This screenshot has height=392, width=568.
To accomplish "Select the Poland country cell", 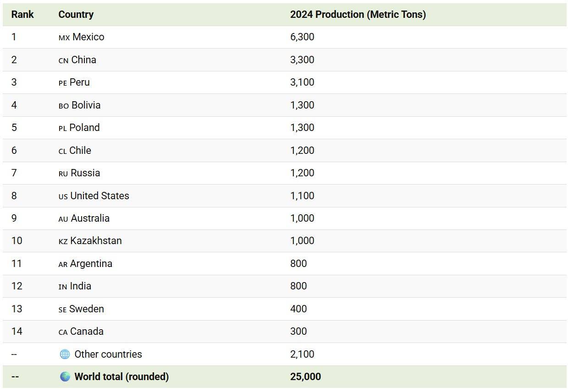I will [84, 127].
